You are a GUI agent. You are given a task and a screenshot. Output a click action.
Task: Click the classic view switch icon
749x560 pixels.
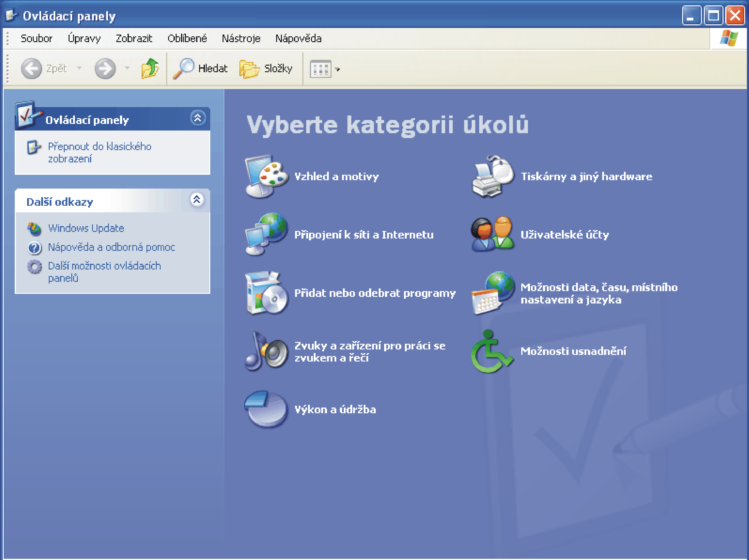pos(34,147)
